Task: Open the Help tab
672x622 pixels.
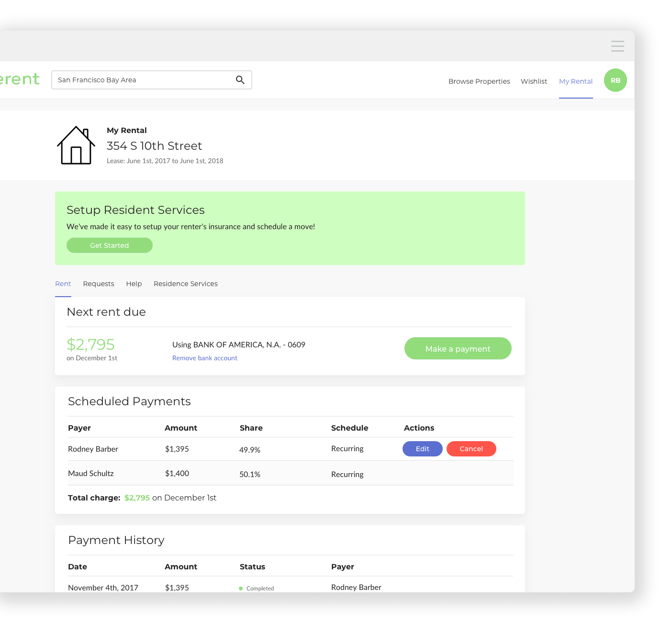Action: (134, 284)
